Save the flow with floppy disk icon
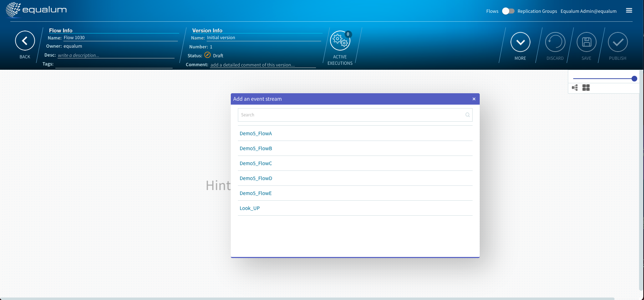Image resolution: width=644 pixels, height=300 pixels. [586, 42]
